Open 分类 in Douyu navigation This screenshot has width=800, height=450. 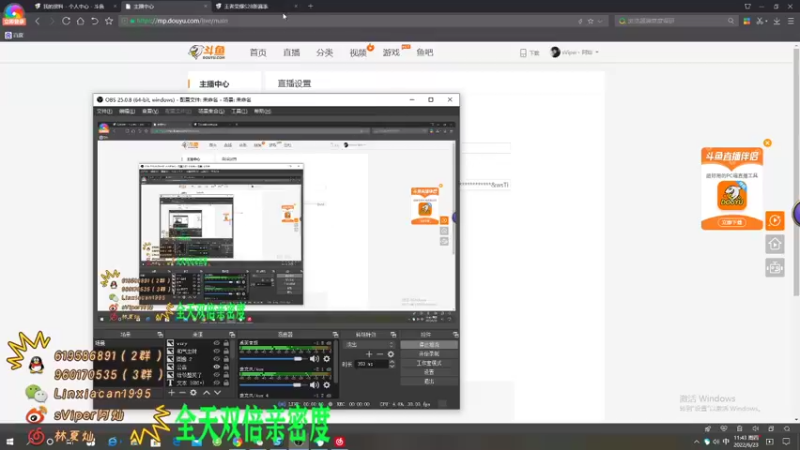(324, 53)
